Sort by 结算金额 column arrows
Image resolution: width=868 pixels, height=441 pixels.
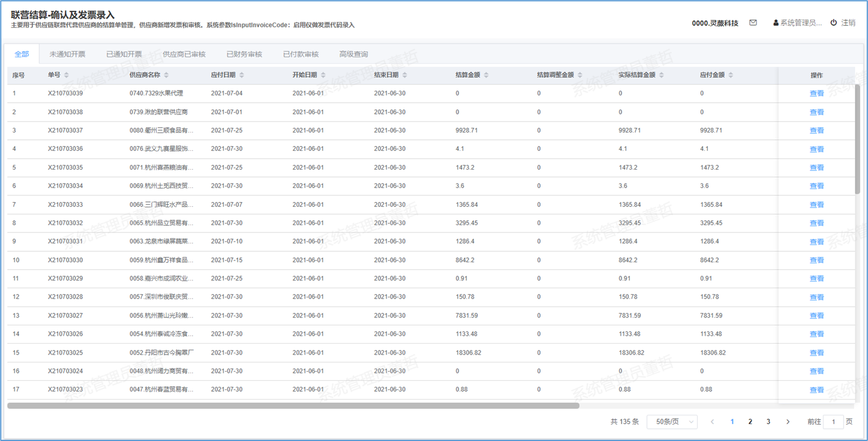[486, 75]
